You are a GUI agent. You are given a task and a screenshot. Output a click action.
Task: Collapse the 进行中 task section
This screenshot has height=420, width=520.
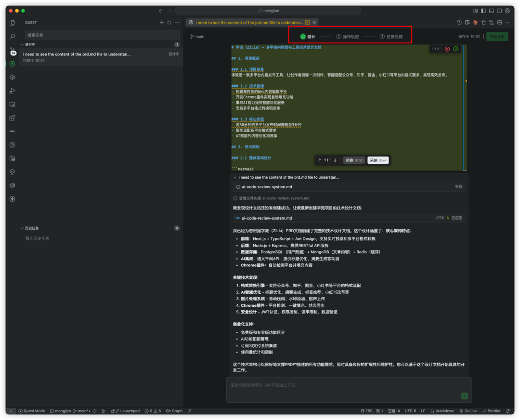point(22,45)
